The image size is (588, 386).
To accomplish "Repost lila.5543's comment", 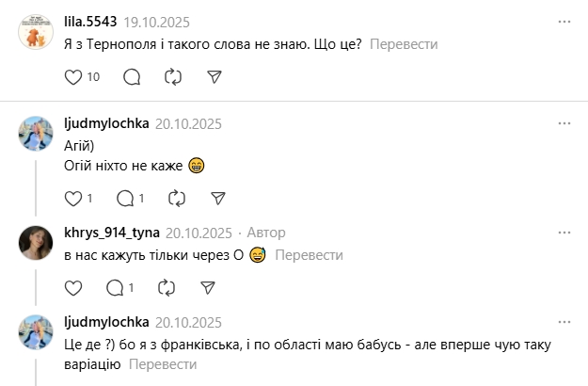I will (x=173, y=76).
